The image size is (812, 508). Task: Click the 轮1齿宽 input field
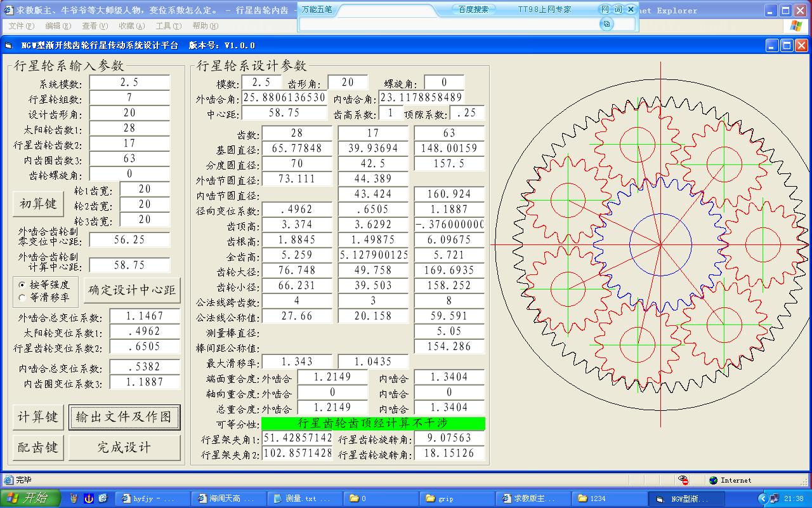point(145,189)
